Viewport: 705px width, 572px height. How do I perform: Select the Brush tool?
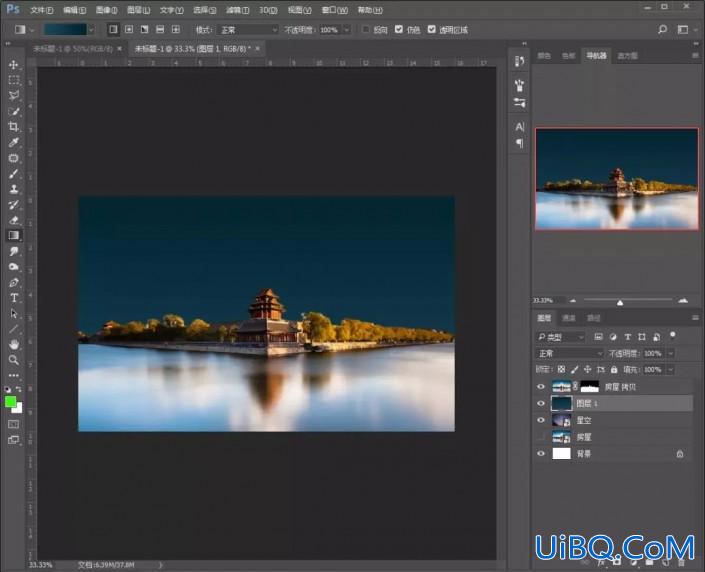click(x=13, y=174)
